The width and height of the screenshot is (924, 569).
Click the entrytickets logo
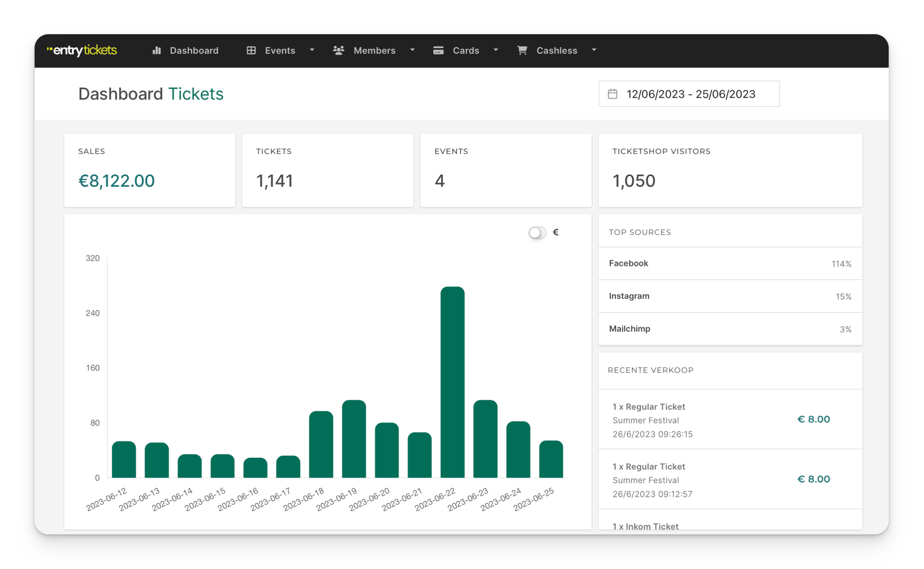tap(82, 50)
